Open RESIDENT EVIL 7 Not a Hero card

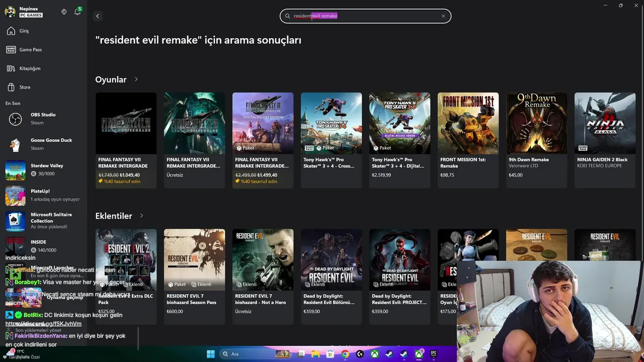coord(263,277)
